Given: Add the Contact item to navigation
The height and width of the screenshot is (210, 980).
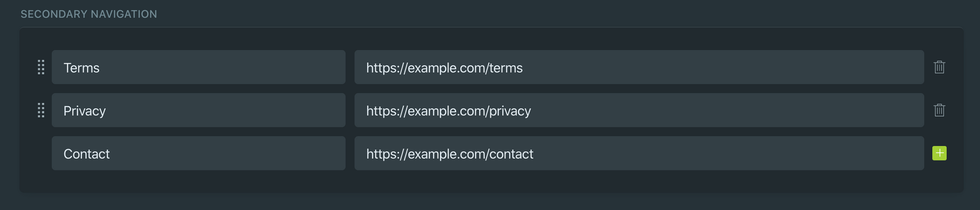Looking at the screenshot, I should coord(939,154).
